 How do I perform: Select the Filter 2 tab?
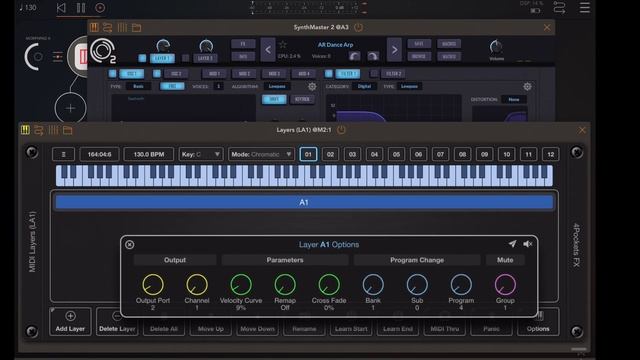point(393,73)
